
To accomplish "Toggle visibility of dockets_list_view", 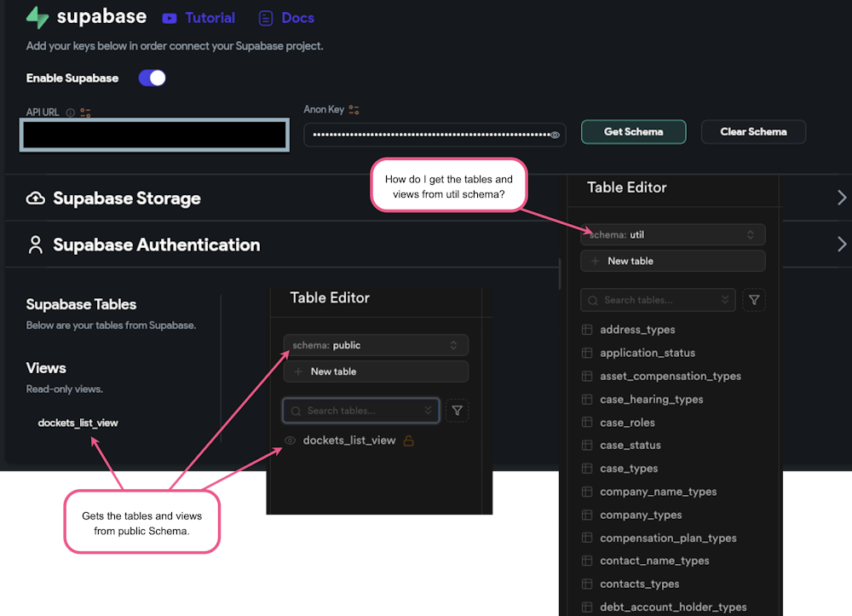I will tap(290, 440).
